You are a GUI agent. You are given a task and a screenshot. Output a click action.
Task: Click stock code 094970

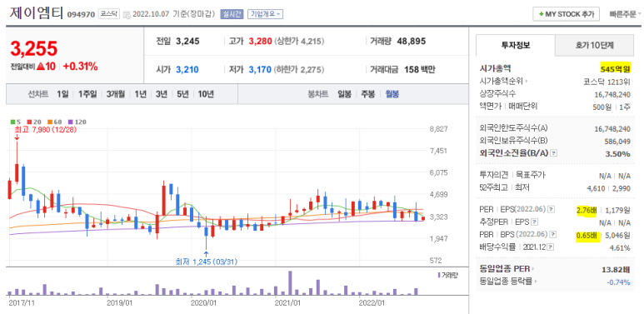81,15
